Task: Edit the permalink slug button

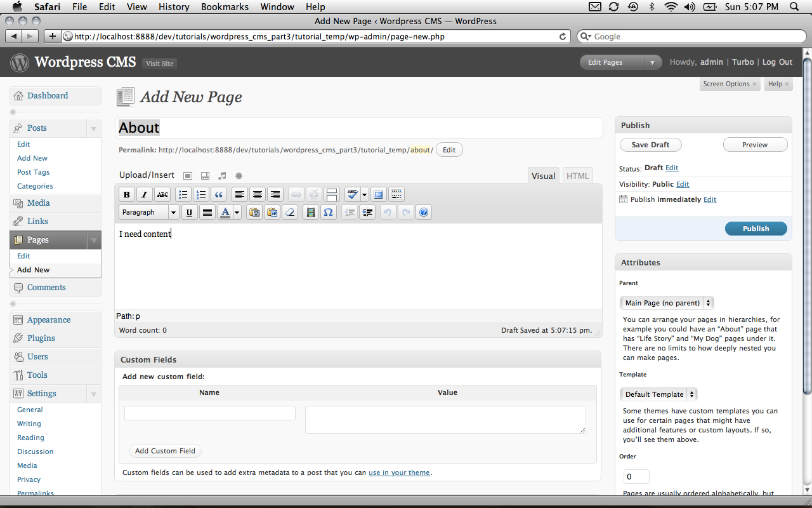Action: 449,150
